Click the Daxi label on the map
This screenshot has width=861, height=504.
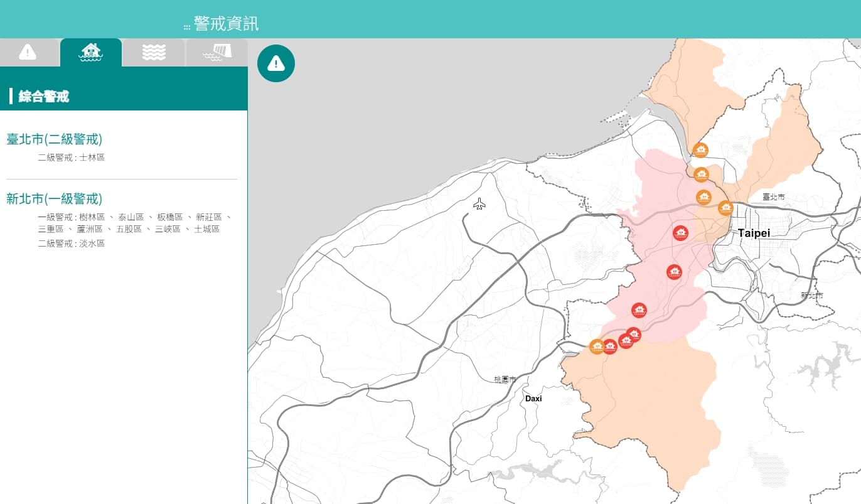coord(533,399)
